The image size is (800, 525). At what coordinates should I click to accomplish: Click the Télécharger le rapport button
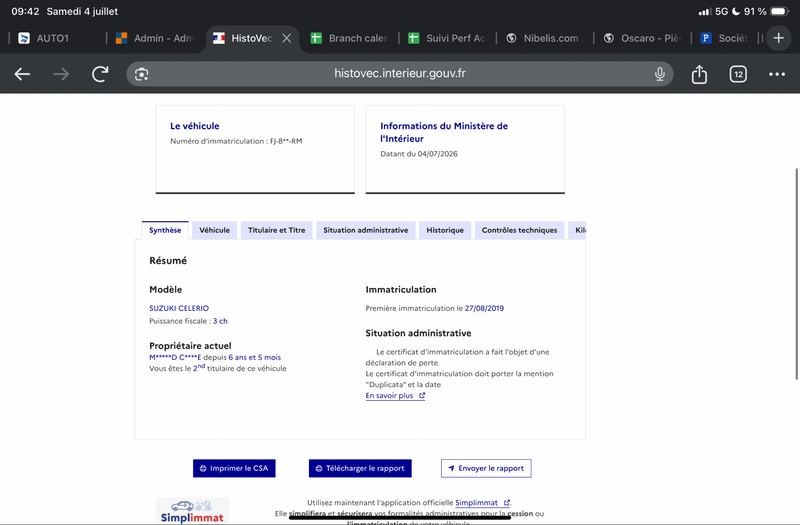pos(360,468)
